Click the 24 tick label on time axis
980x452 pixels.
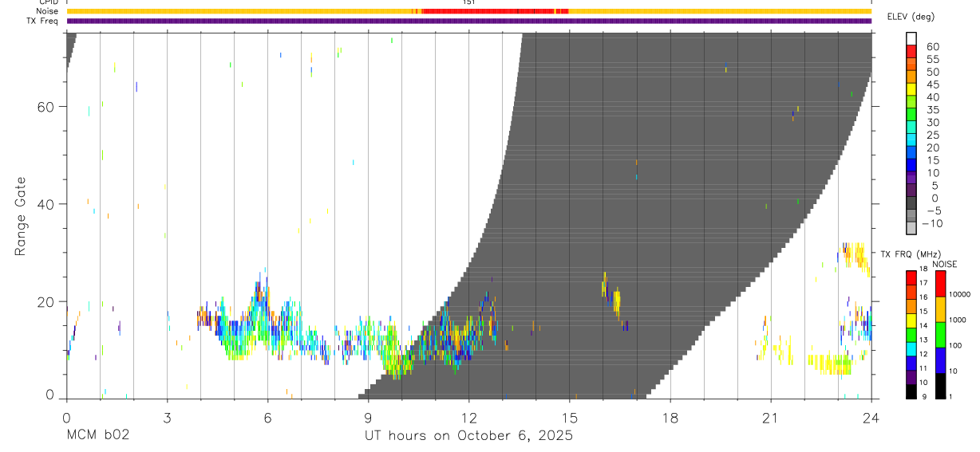click(x=871, y=418)
